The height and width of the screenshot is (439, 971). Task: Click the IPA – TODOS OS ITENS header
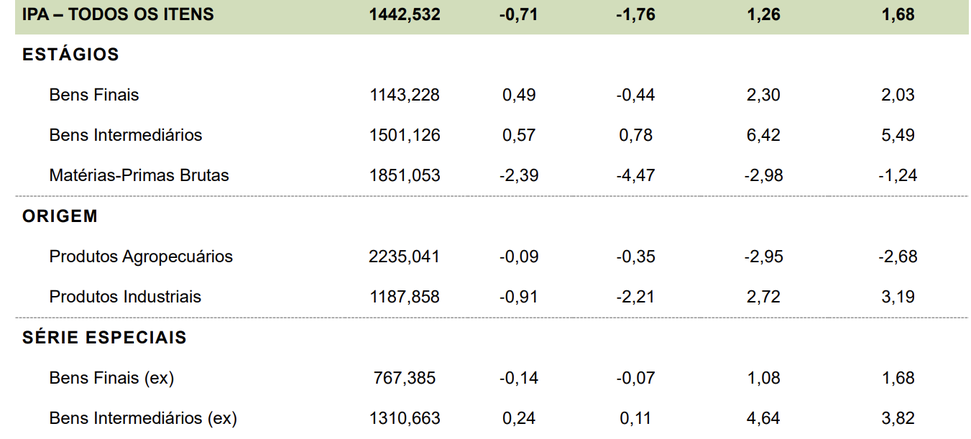[118, 14]
